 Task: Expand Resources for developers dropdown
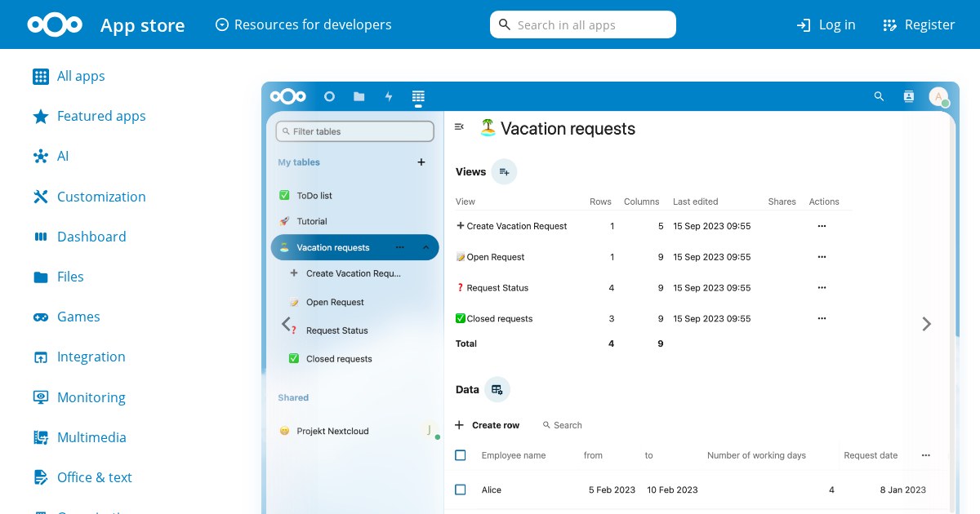click(303, 24)
